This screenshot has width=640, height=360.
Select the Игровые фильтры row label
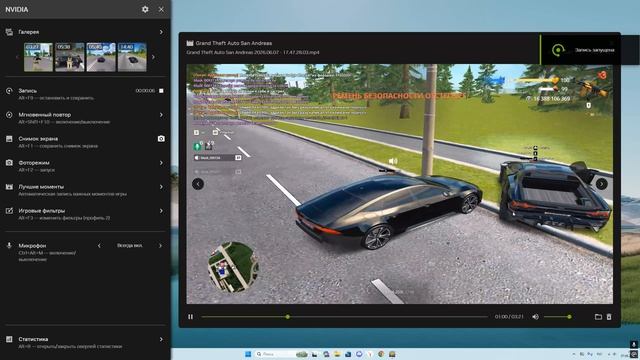pos(42,211)
